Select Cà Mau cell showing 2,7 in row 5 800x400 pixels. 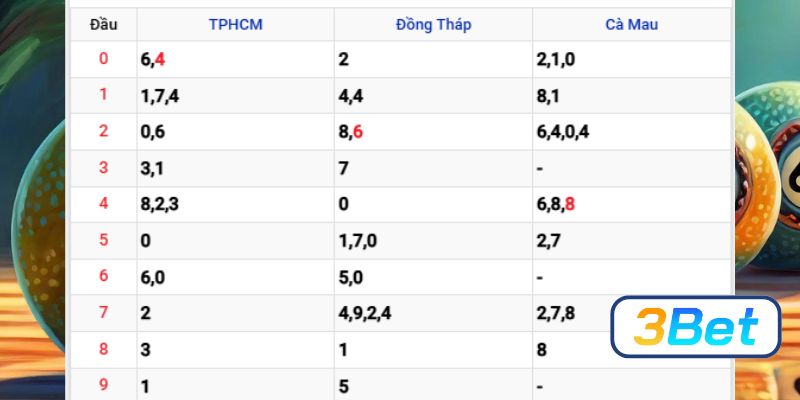[550, 241]
